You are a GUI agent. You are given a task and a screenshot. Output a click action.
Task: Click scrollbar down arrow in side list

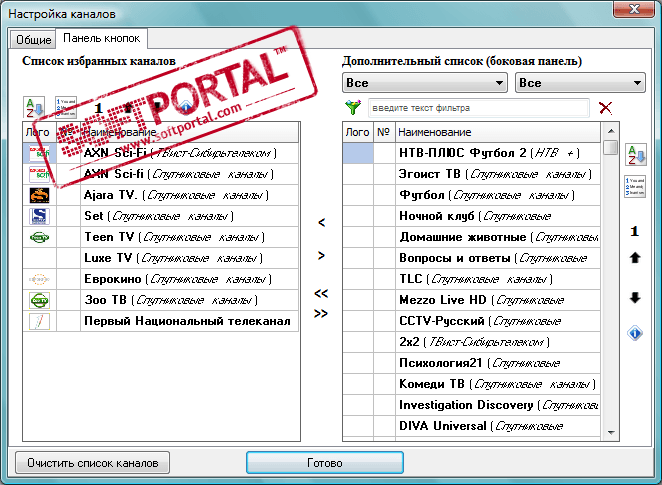tap(610, 433)
